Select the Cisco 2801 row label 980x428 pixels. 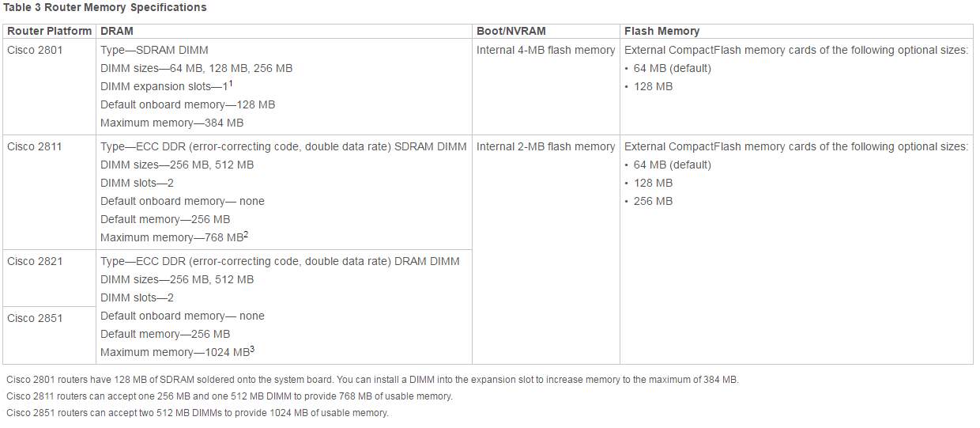[x=35, y=50]
